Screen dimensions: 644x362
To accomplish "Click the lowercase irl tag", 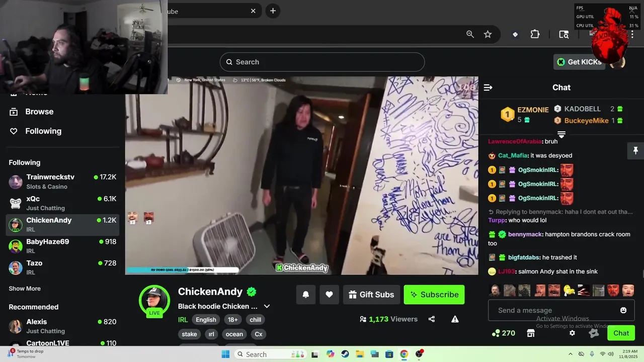I will click(x=211, y=334).
